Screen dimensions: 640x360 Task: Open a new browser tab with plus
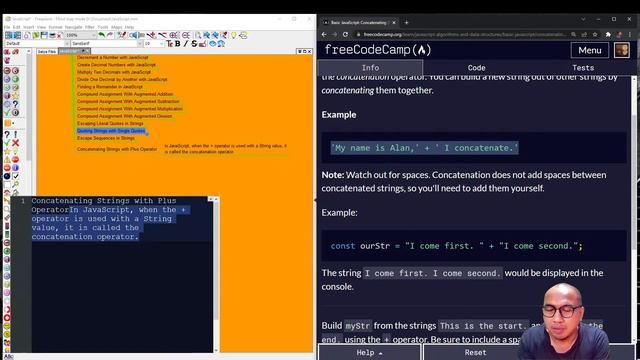pyautogui.click(x=407, y=22)
